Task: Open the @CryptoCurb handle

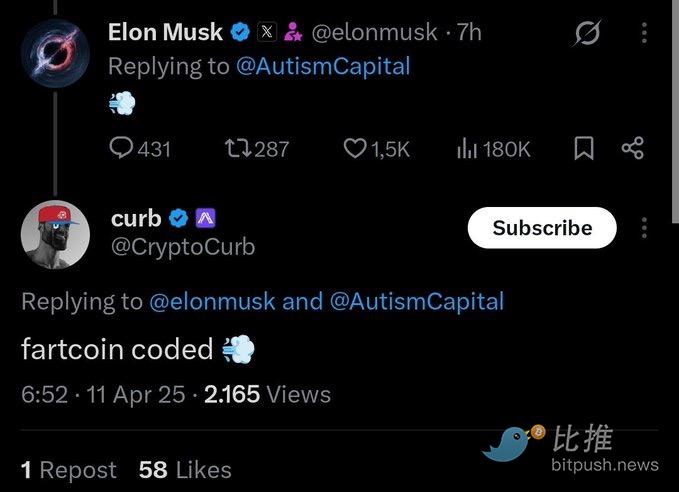Action: [183, 246]
